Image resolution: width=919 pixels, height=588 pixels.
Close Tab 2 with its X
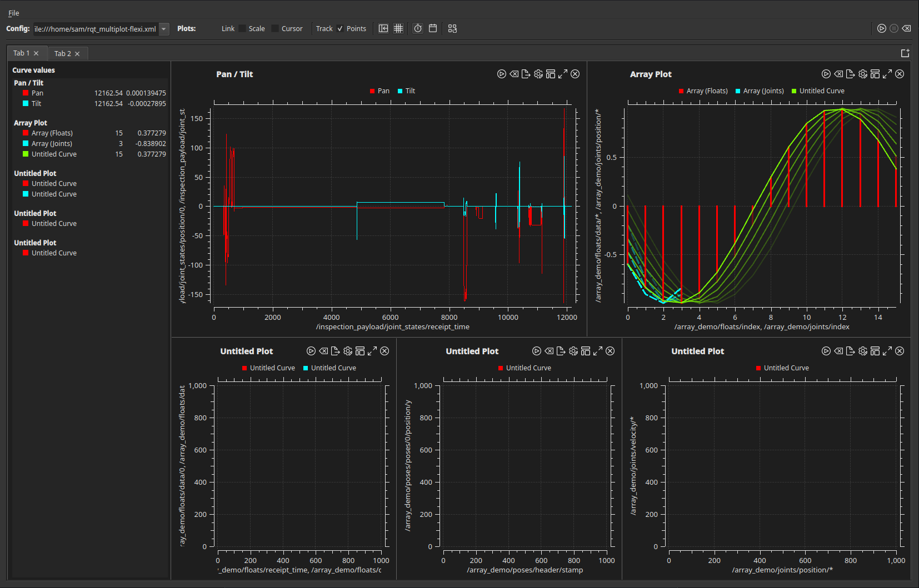click(x=77, y=54)
